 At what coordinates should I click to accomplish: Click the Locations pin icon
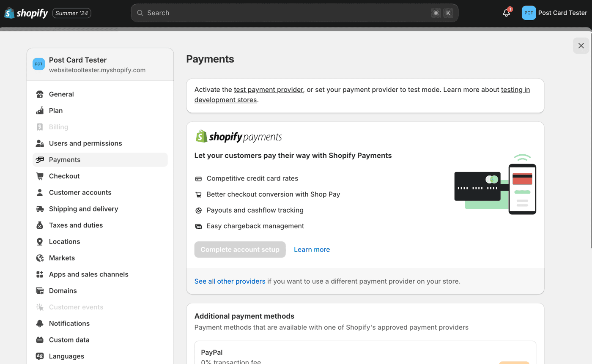click(40, 241)
